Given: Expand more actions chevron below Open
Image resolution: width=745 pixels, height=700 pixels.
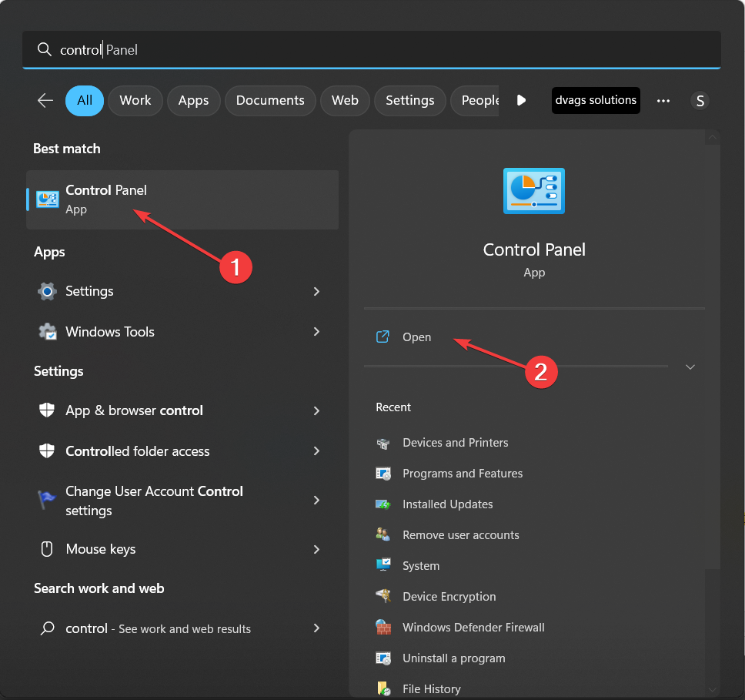Looking at the screenshot, I should [690, 367].
